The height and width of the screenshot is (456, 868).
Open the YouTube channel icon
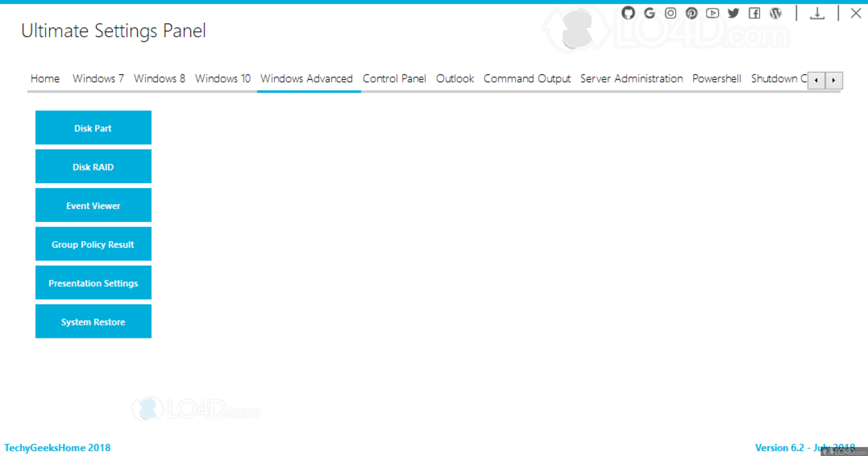[713, 13]
